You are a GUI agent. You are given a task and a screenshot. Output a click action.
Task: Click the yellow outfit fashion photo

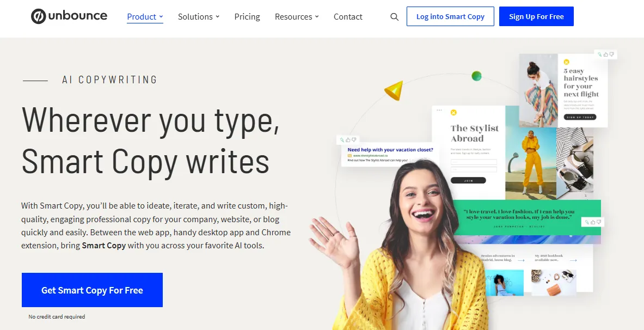(x=531, y=153)
